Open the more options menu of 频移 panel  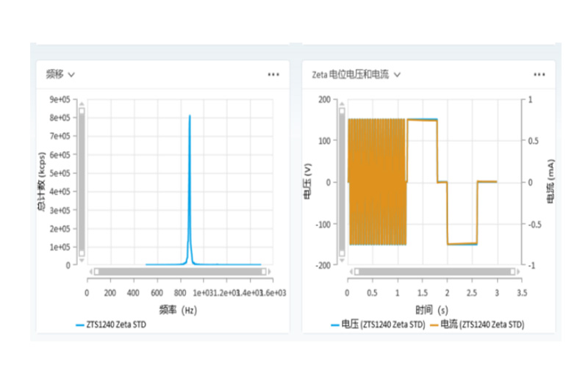click(273, 75)
